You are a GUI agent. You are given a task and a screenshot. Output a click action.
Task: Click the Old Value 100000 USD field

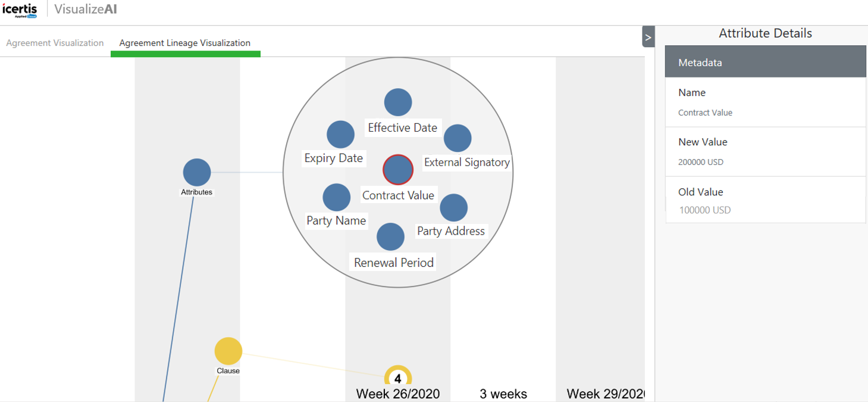click(x=705, y=210)
